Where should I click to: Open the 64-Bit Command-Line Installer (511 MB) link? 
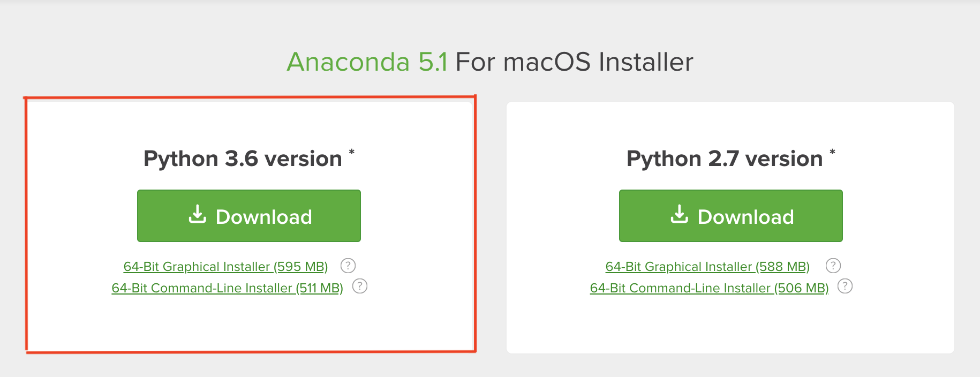227,288
